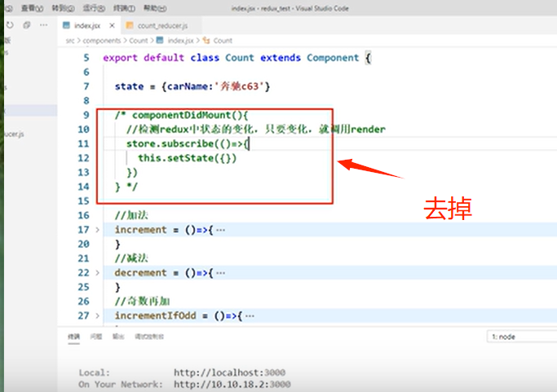Open the http://10.10.18.2:3000 terminal link
The height and width of the screenshot is (392, 557).
point(232,384)
